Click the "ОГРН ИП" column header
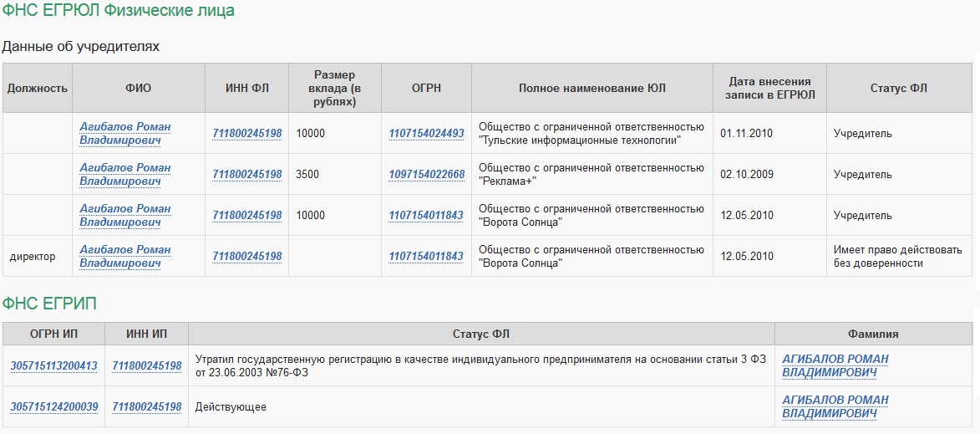This screenshot has height=434, width=980. click(53, 334)
